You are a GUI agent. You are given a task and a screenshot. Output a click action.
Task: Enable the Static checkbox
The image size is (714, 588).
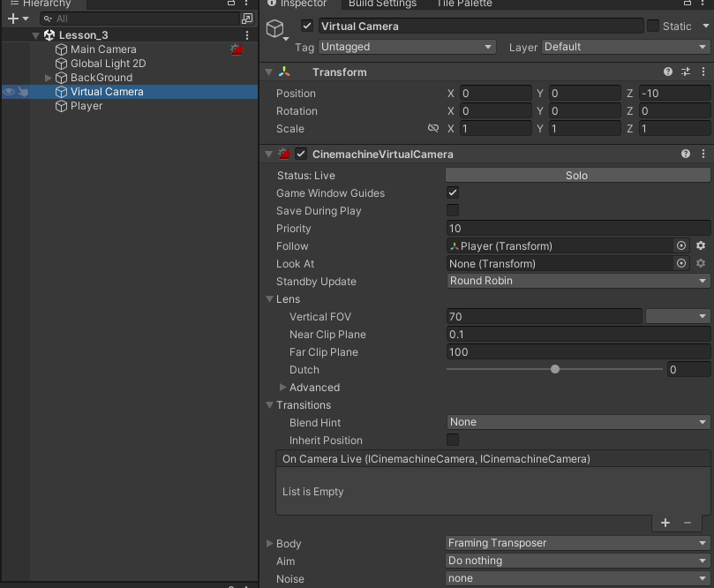click(x=653, y=26)
